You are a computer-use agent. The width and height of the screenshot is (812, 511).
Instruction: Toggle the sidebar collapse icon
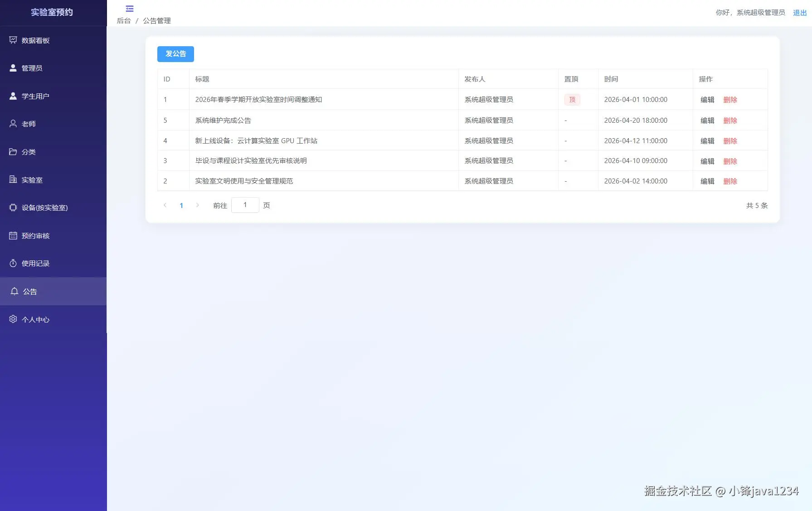(130, 9)
